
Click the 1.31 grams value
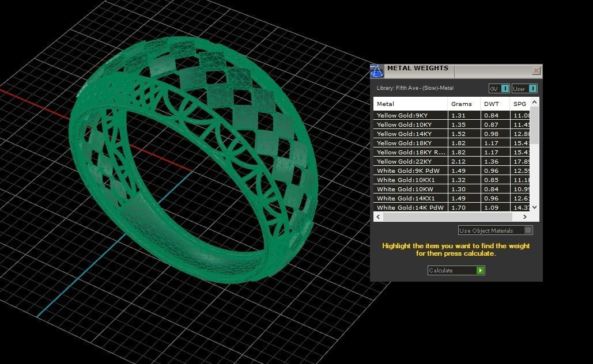coord(458,115)
